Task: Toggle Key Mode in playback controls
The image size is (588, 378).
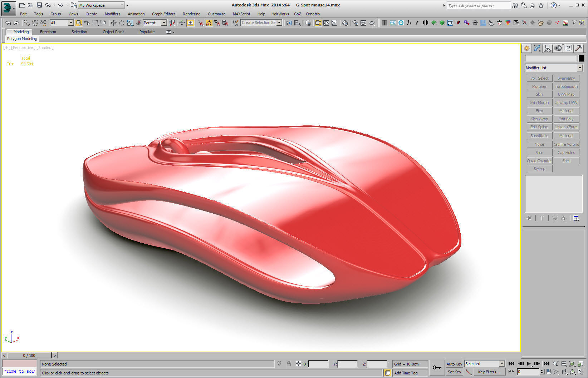Action: coord(511,372)
